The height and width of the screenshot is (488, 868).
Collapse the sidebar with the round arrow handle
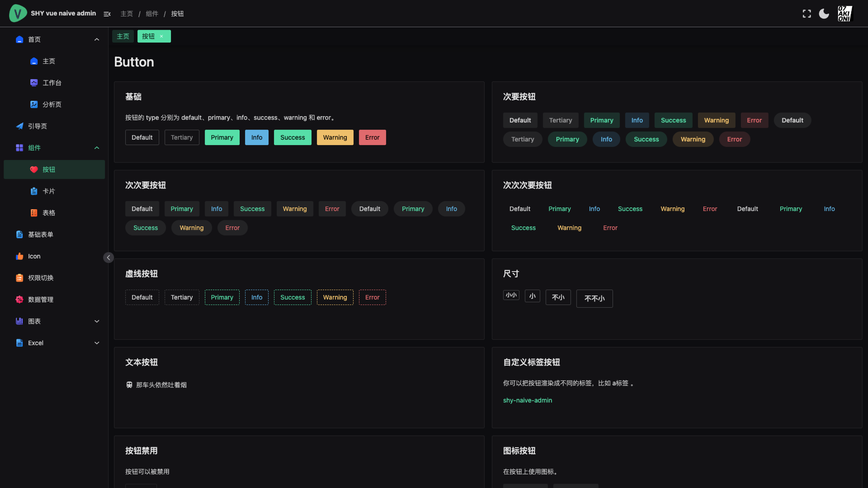(x=108, y=258)
